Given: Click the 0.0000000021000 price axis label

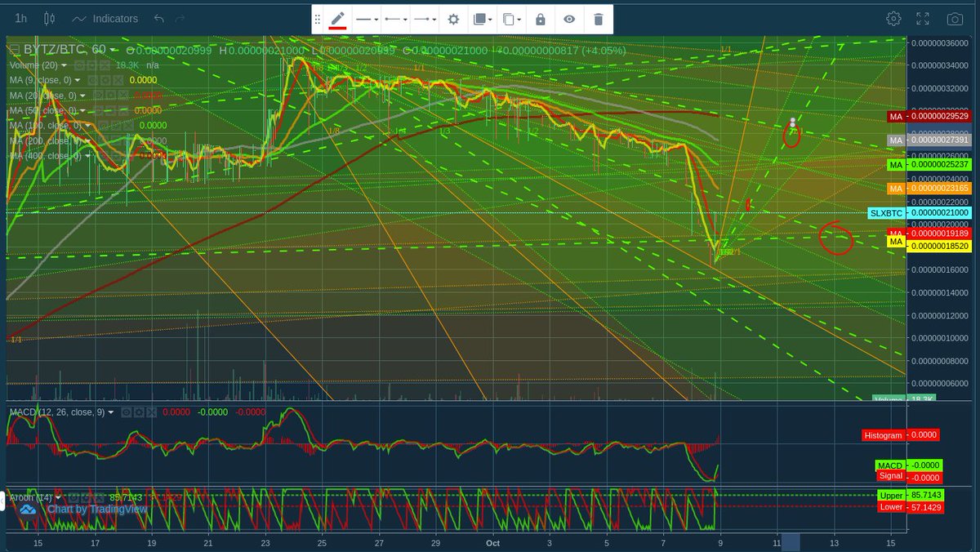Looking at the screenshot, I should coord(939,213).
